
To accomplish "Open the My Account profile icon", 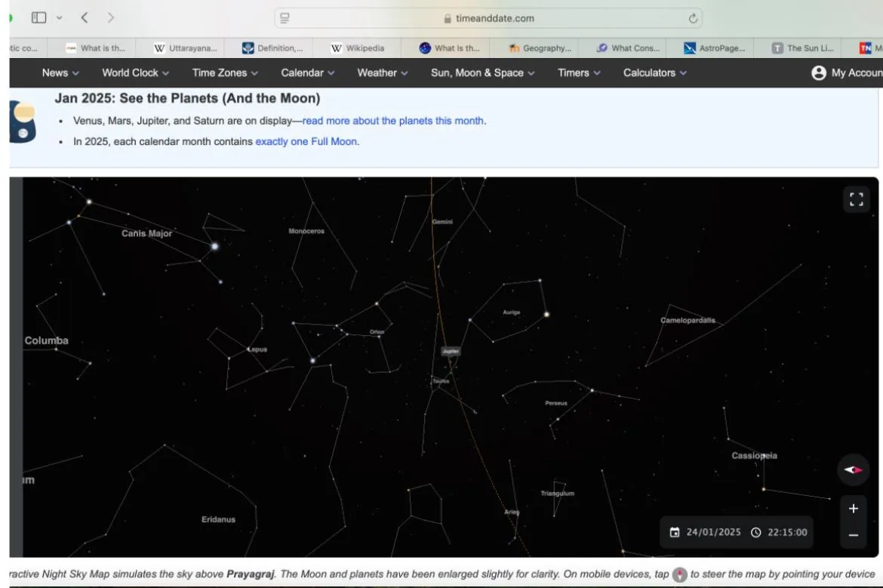I will [818, 73].
